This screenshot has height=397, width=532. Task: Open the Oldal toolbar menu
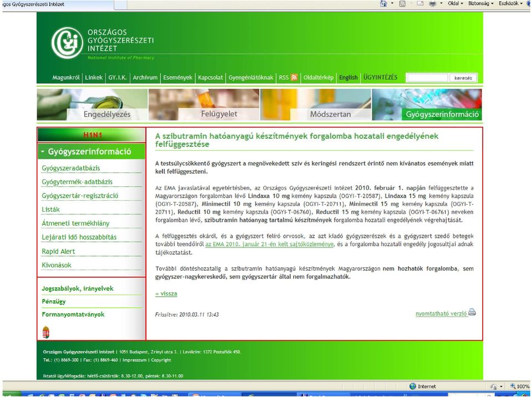click(x=456, y=3)
